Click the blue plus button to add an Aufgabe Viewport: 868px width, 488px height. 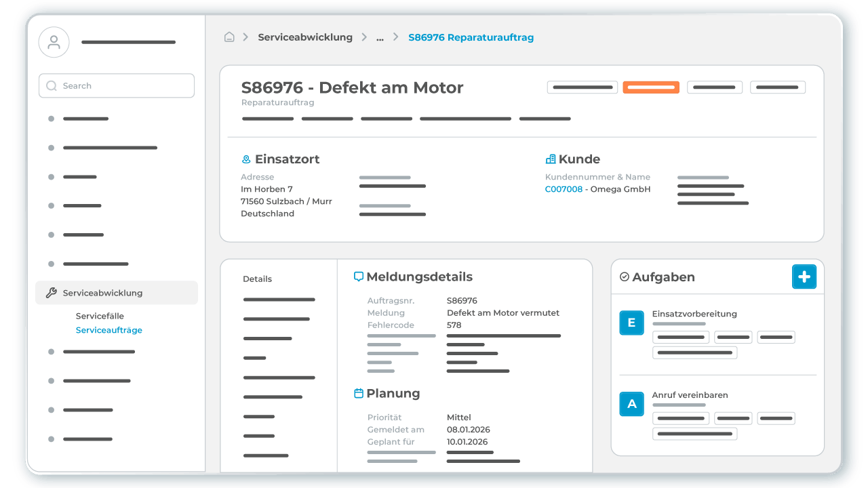tap(804, 277)
